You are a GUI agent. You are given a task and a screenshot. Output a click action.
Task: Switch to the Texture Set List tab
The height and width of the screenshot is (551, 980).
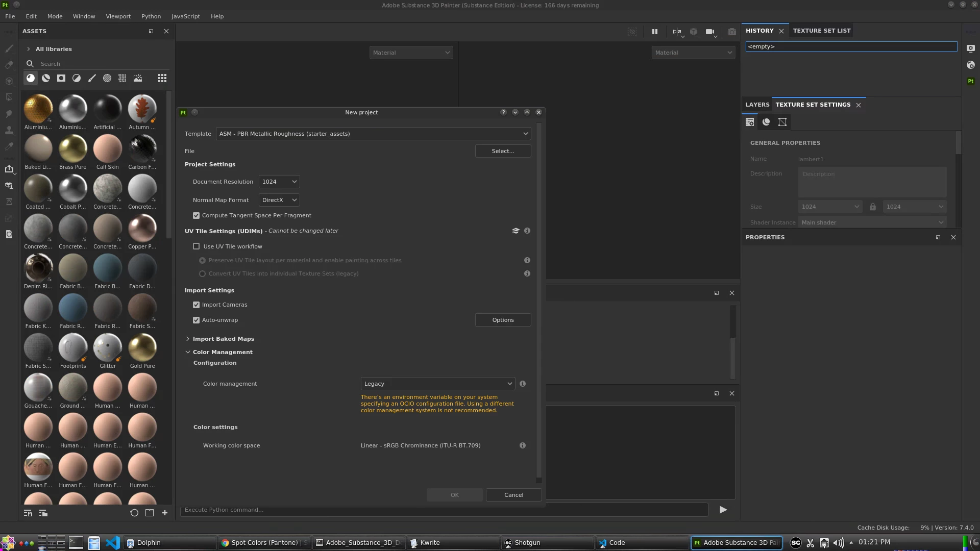click(821, 31)
